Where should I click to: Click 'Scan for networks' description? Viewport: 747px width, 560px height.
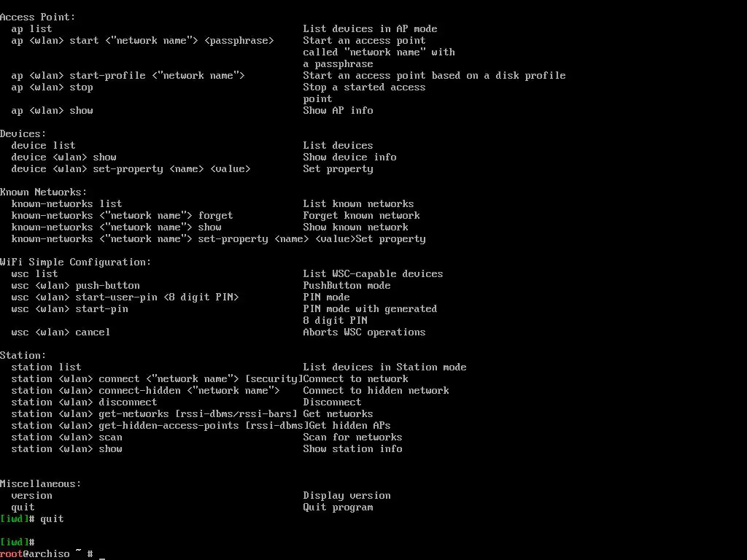tap(352, 437)
